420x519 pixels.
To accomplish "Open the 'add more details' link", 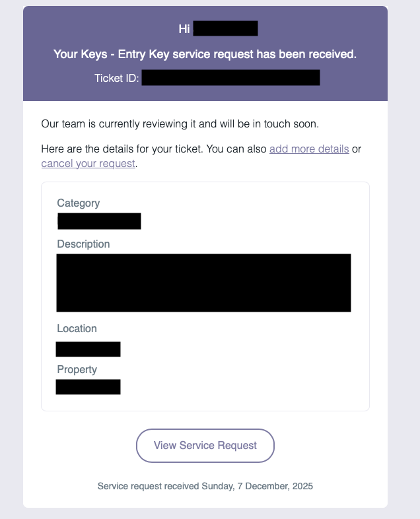I will pos(309,149).
